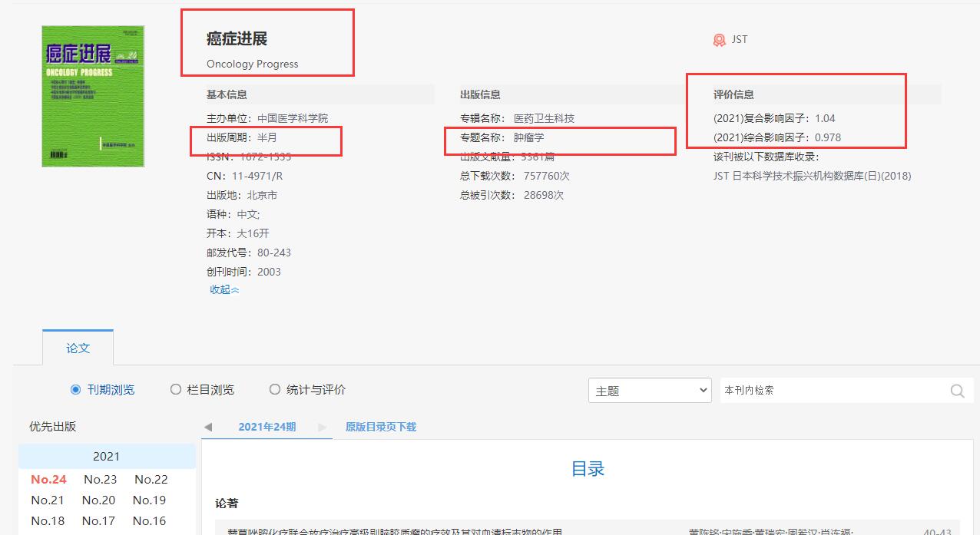Click the 本刊内检索 search input box
This screenshot has width=980, height=535.
point(829,390)
